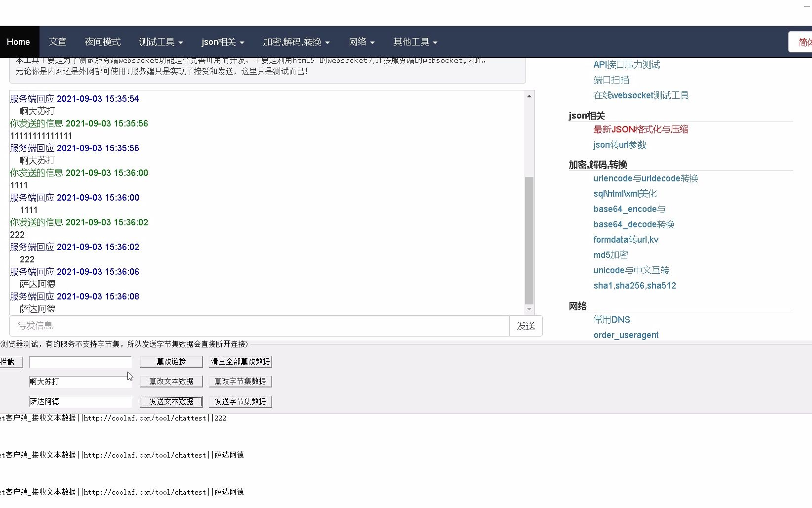Click the 发送文本数据 button
The image size is (812, 508).
coord(171,401)
